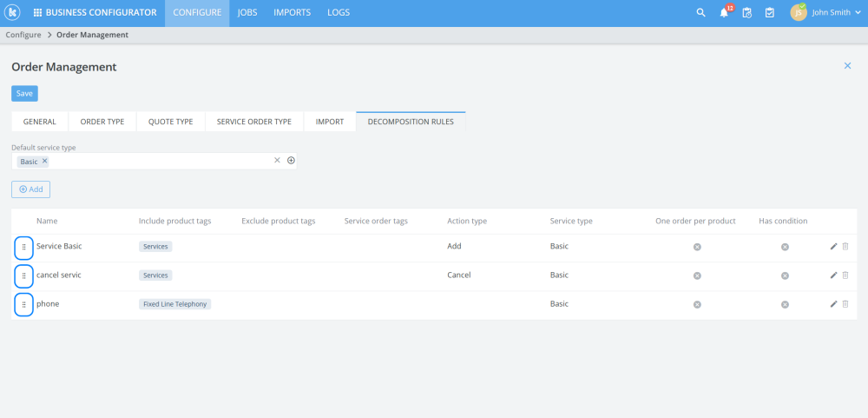Open the notifications bell with 12 badge
868x418 pixels.
tap(724, 13)
